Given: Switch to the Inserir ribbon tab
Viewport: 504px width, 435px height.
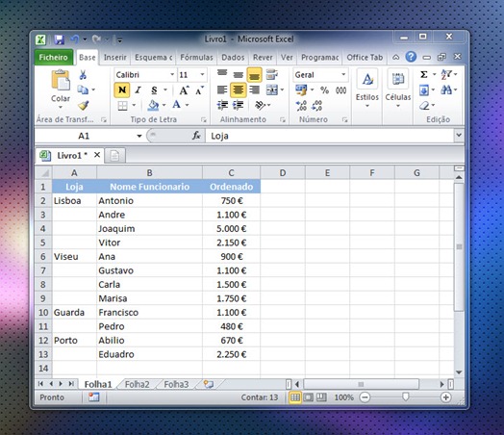Looking at the screenshot, I should 115,58.
